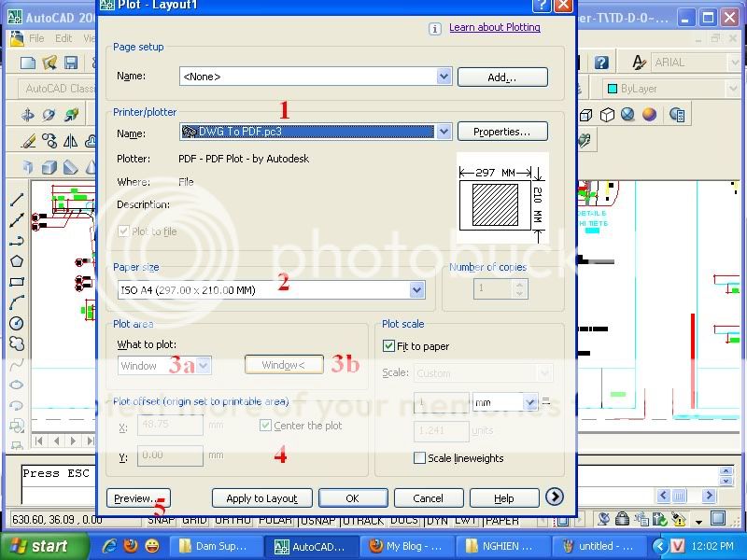
Task: Open the mm units dropdown
Action: tap(529, 402)
